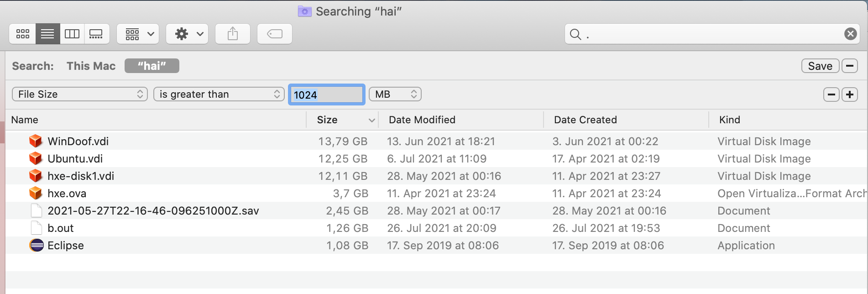Click the Edit Tags toolbar icon
This screenshot has height=294, width=868.
click(x=275, y=34)
